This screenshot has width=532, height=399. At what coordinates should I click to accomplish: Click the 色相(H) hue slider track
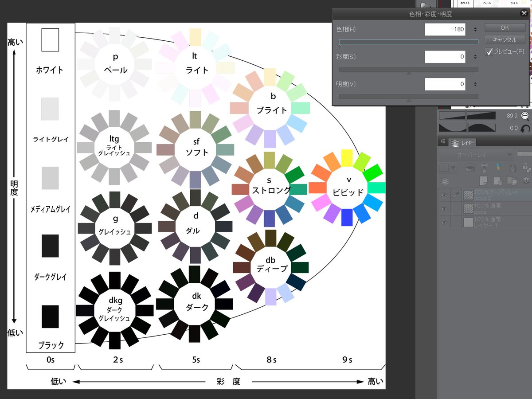pyautogui.click(x=408, y=42)
